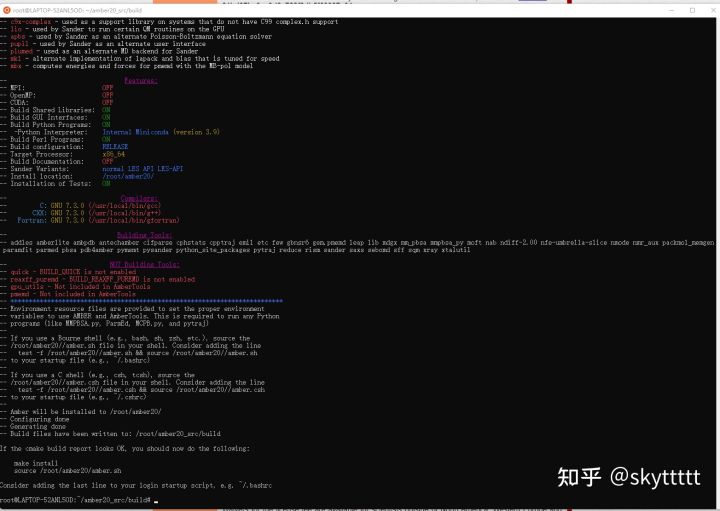
Task: Click the install location path '/root/amber20/'
Action: (x=128, y=176)
